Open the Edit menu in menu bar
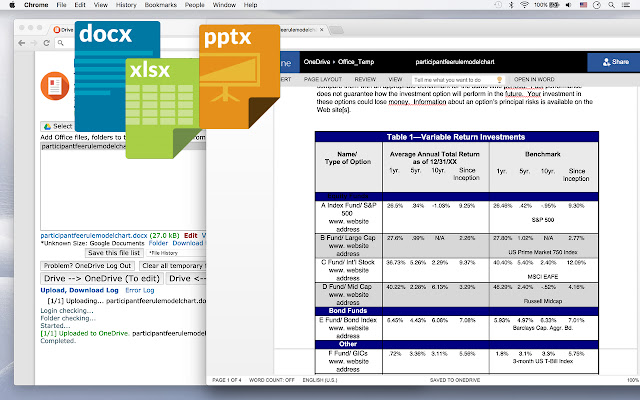The height and width of the screenshot is (400, 640). click(80, 5)
